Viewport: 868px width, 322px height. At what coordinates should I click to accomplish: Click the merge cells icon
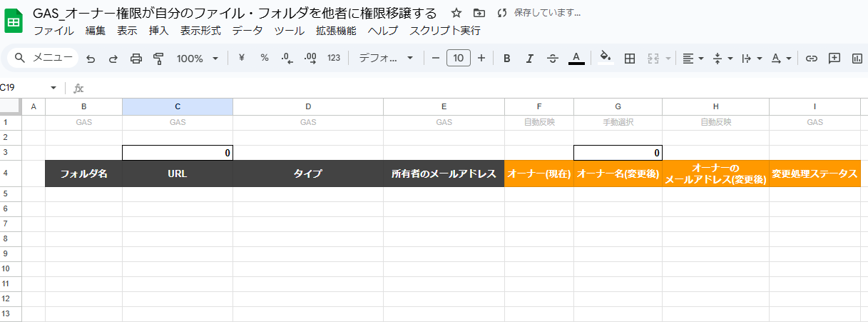[x=653, y=59]
